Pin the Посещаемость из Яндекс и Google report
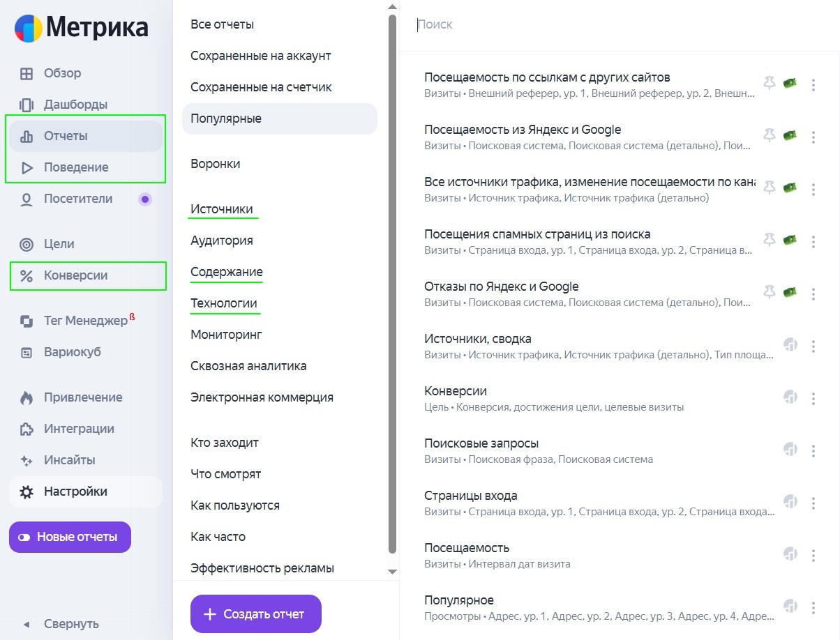Viewport: 840px width, 640px height. [768, 136]
